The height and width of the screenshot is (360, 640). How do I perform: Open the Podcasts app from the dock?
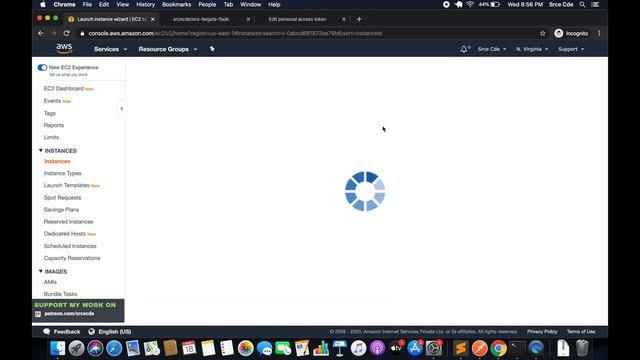377,348
